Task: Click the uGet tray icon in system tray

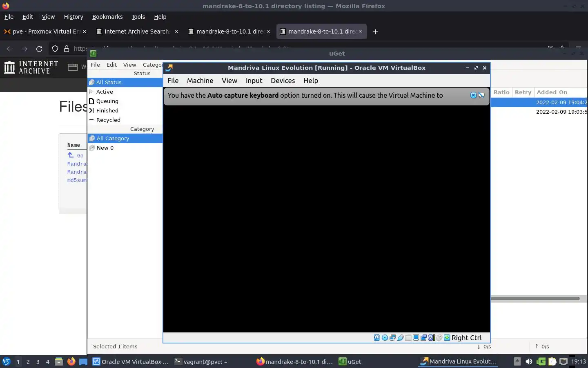Action: click(x=541, y=361)
